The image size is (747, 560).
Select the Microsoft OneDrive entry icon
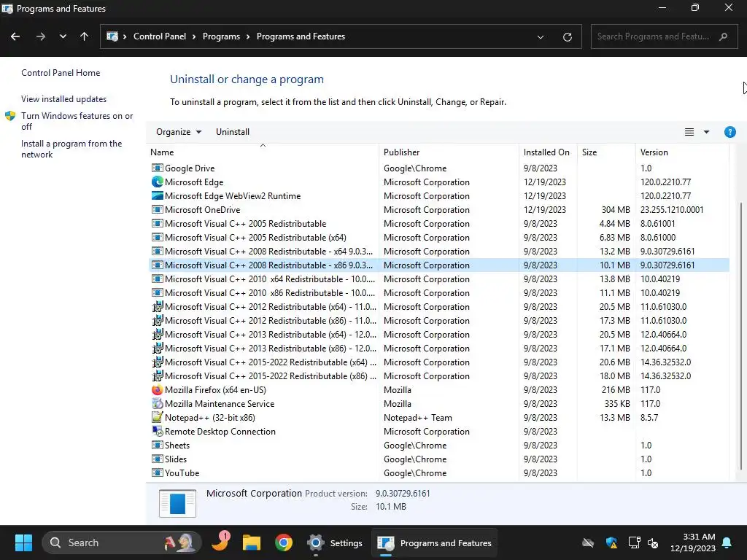158,209
